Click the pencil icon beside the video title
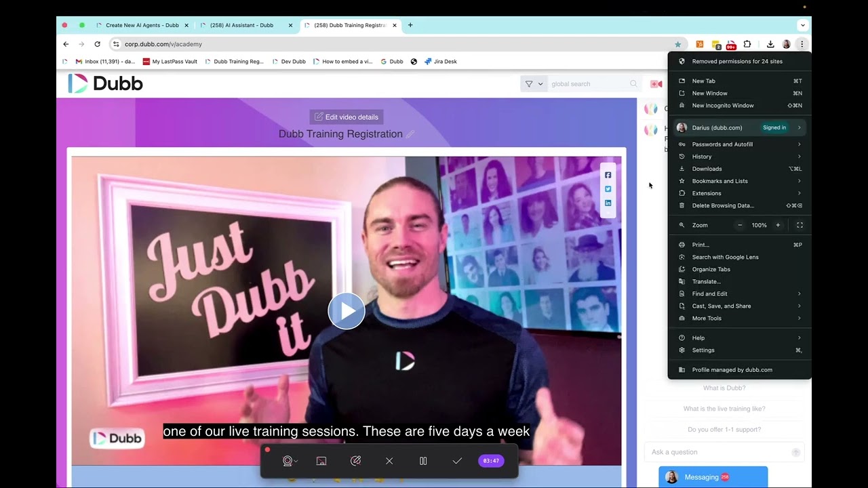The height and width of the screenshot is (488, 868). click(410, 134)
